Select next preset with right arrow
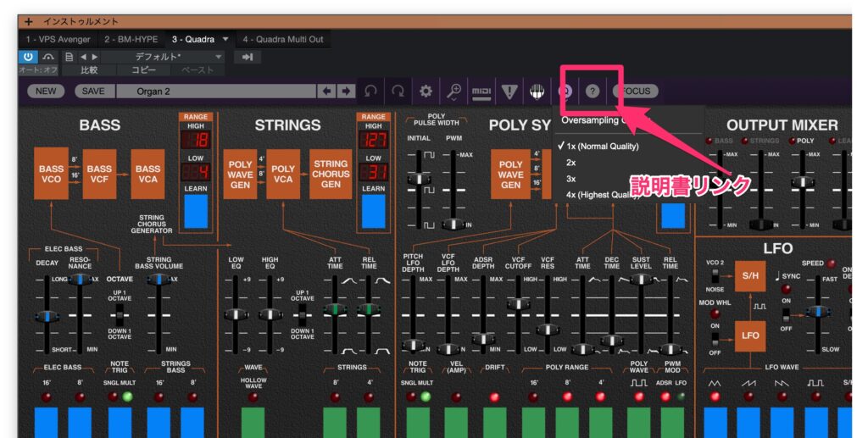The width and height of the screenshot is (868, 438). coord(345,91)
